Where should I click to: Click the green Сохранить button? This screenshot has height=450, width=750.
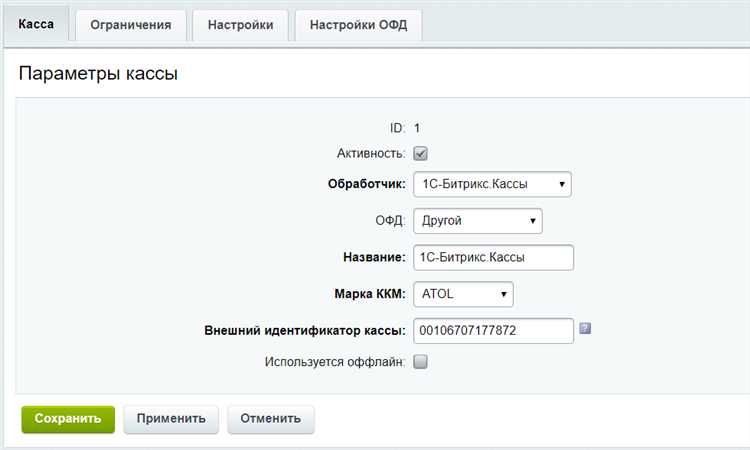(x=68, y=419)
